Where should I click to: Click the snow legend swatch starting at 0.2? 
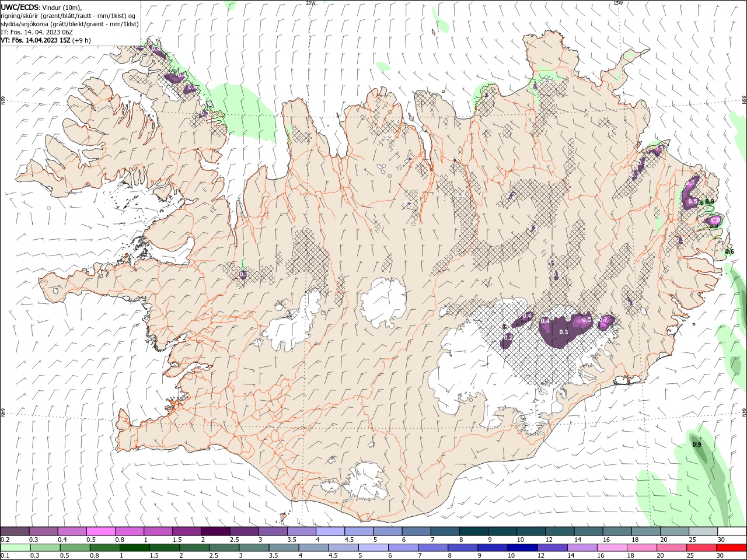(x=15, y=531)
